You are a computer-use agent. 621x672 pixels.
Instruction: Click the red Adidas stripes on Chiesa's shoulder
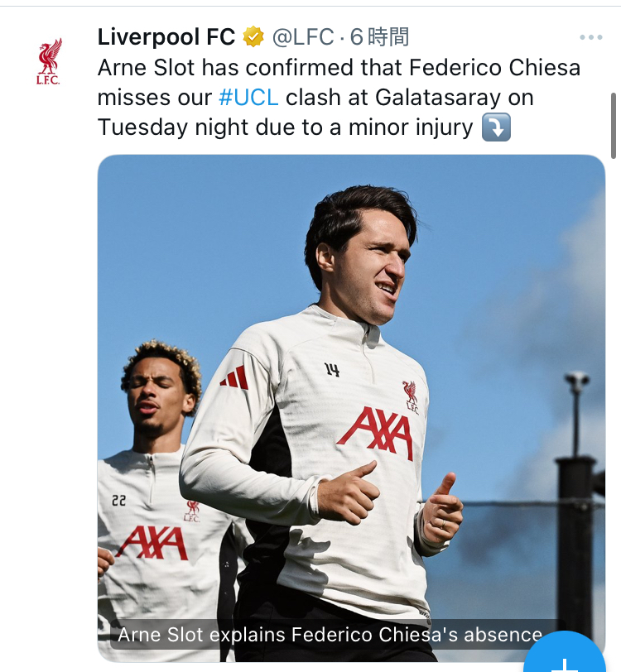[x=234, y=377]
